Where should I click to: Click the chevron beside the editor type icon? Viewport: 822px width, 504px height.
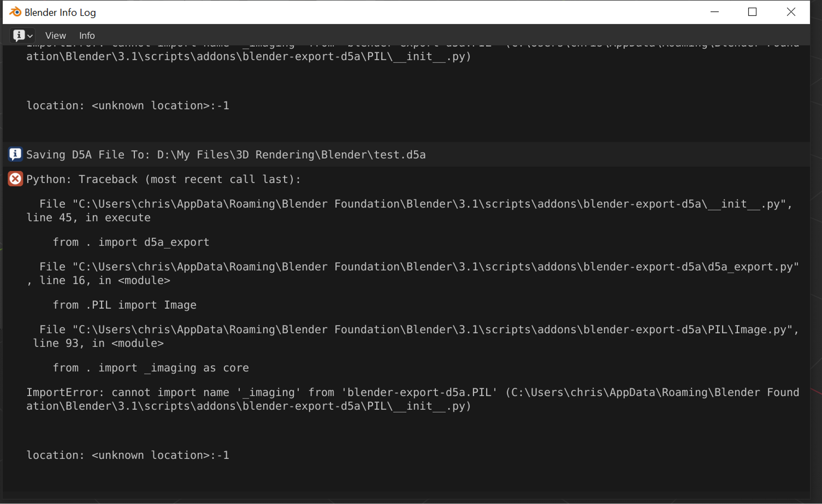tap(30, 36)
